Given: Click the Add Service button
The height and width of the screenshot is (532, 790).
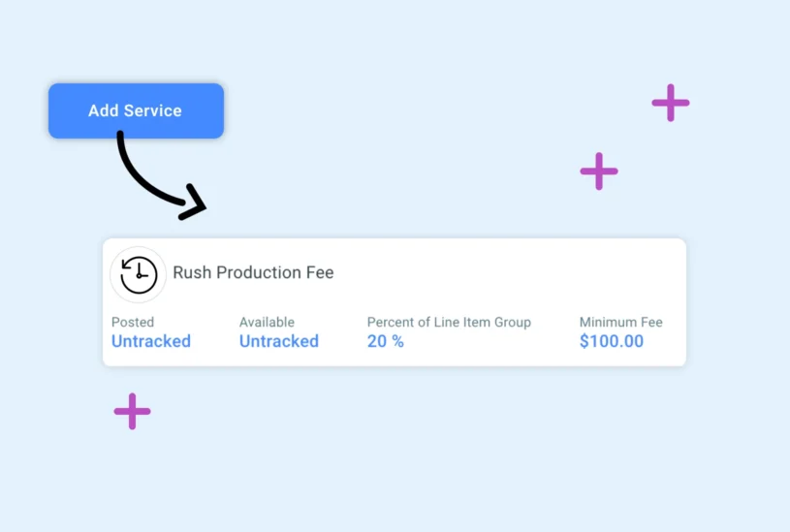Looking at the screenshot, I should click(136, 110).
